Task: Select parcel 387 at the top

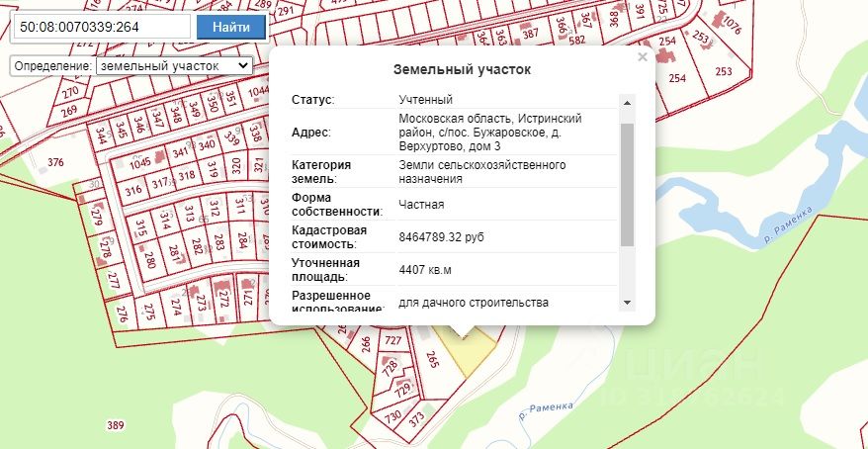Action: 530,34
